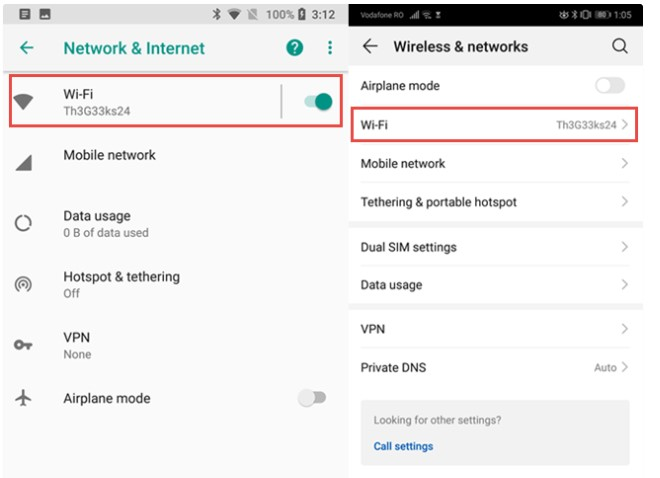
Task: Tap the Mobile network signal icon
Action: pyautogui.click(x=23, y=162)
